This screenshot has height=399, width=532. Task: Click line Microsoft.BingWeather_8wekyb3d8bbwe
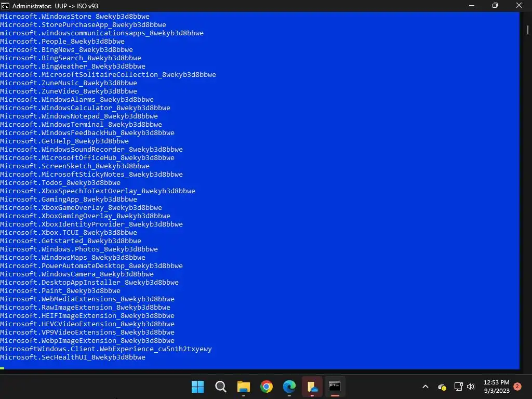[x=73, y=66]
